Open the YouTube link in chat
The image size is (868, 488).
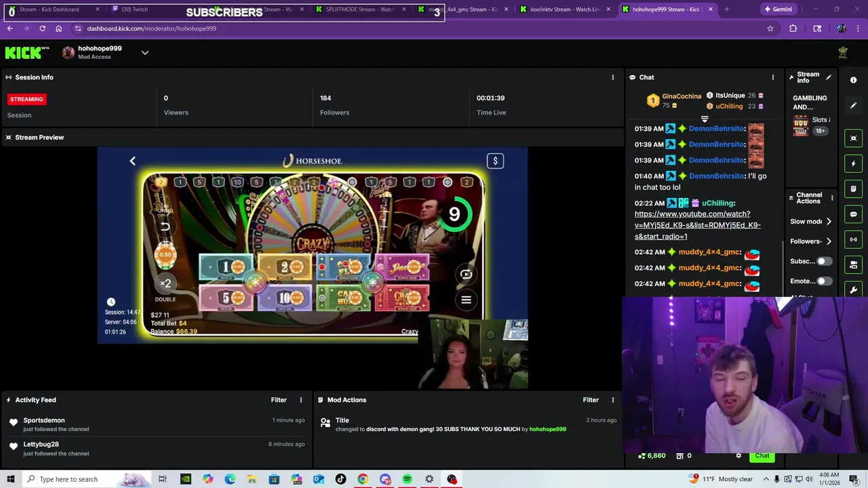[697, 225]
